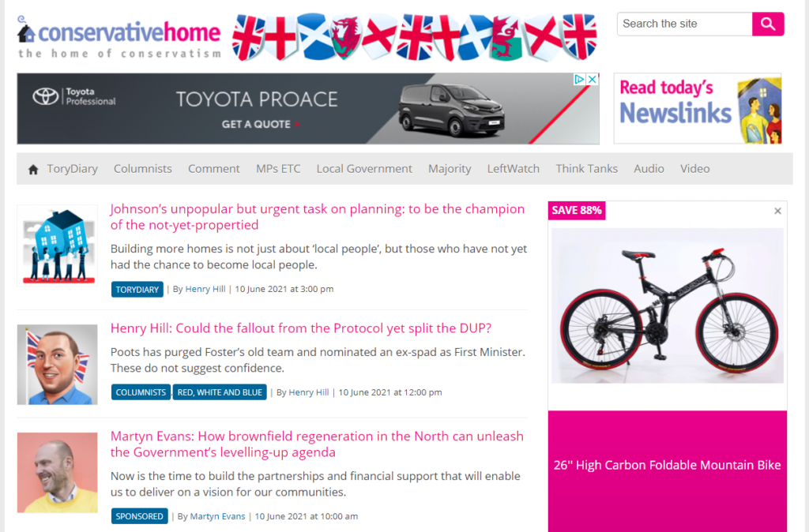This screenshot has height=532, width=809.
Task: Open the Local Government section
Action: pos(364,169)
